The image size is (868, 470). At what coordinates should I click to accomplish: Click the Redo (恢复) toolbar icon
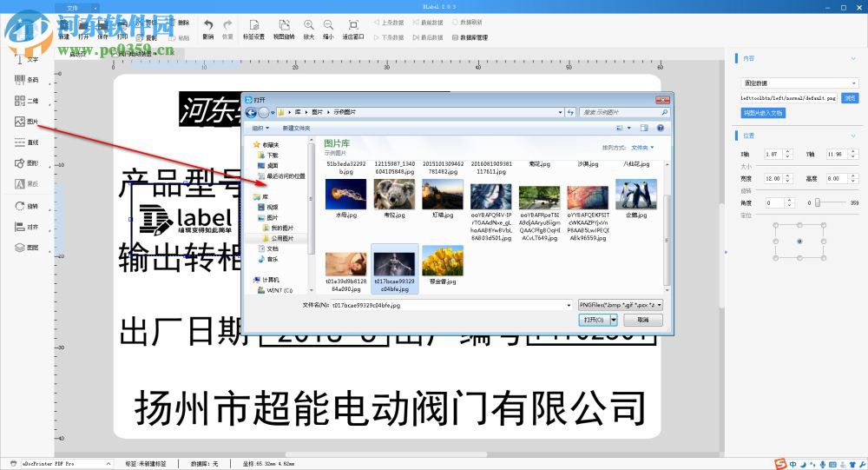[x=227, y=30]
